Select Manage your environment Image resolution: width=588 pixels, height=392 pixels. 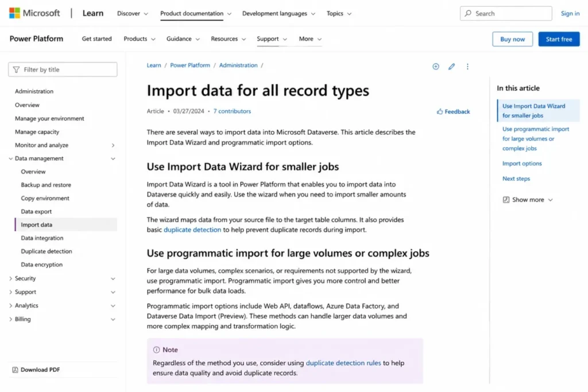[49, 118]
